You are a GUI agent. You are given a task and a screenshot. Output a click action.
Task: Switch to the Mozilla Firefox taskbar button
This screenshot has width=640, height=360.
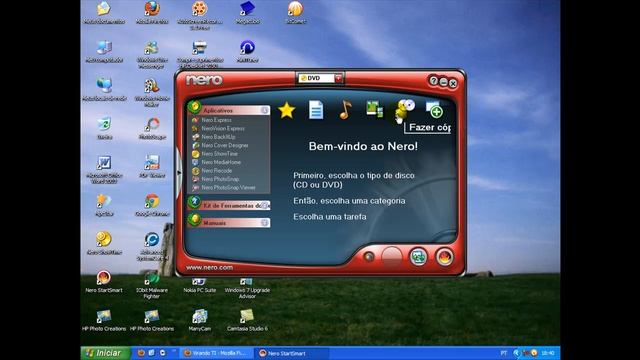216,353
